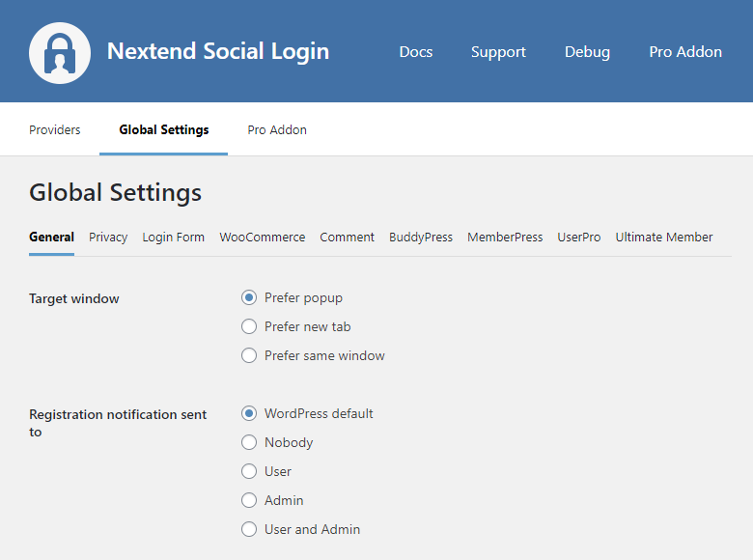Go to the Debug header link
753x560 pixels.
click(587, 52)
